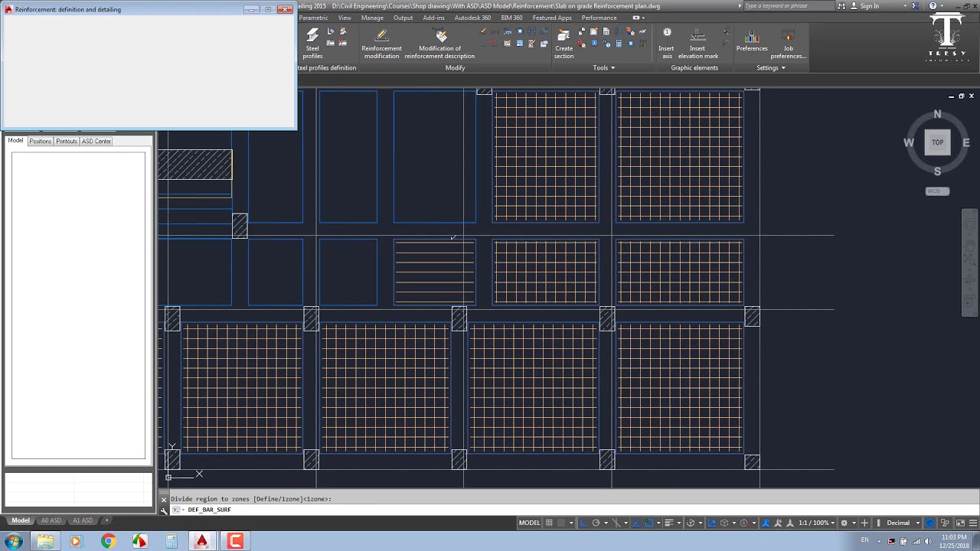Open the ASD Preferences icon
The image size is (980, 551).
752,44
